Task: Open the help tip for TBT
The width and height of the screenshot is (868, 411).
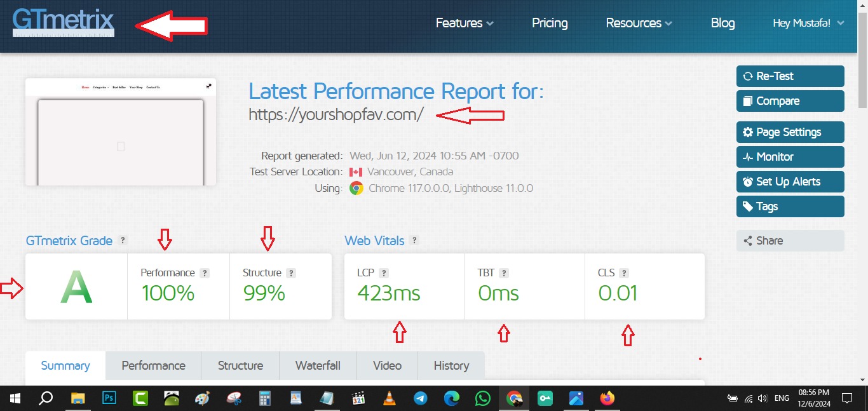Action: coord(504,273)
